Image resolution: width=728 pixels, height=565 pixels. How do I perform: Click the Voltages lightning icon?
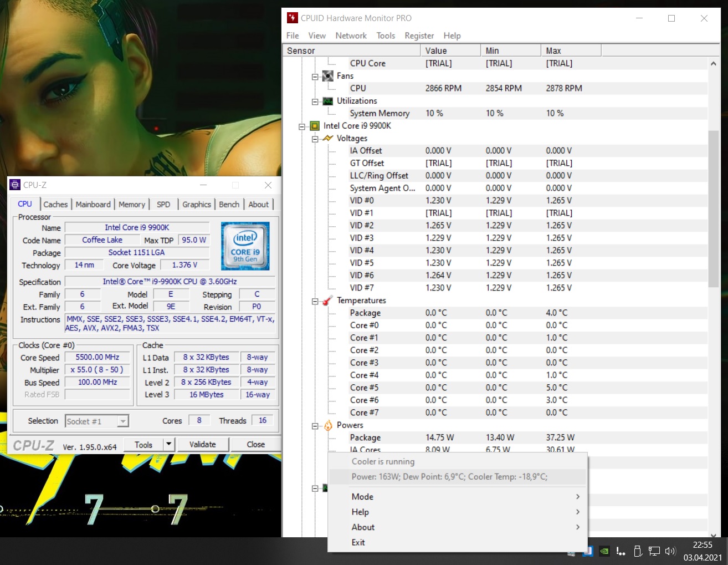[x=328, y=138]
